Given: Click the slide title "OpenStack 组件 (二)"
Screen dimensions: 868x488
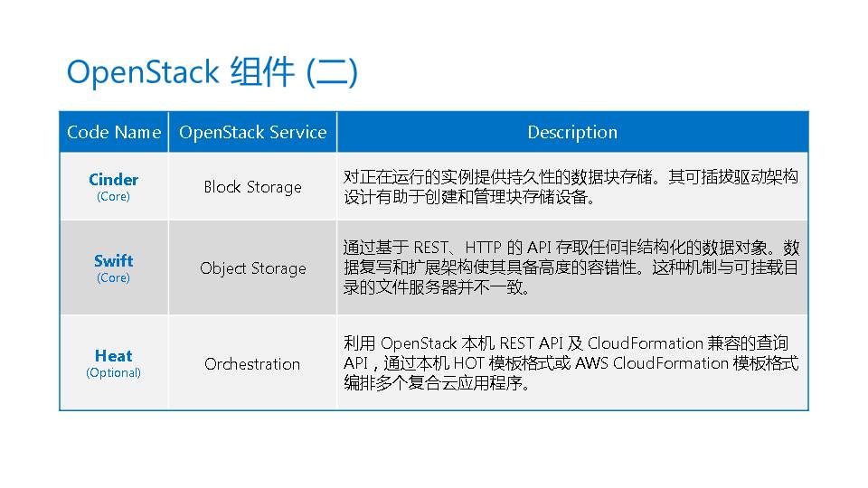Looking at the screenshot, I should (212, 71).
